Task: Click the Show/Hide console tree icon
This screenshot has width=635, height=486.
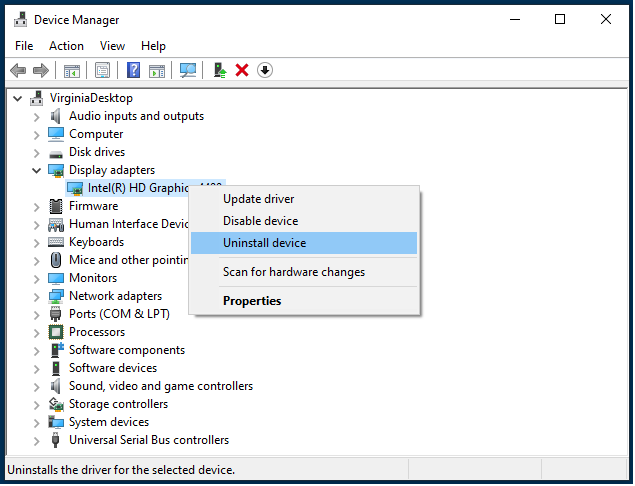Action: [71, 70]
